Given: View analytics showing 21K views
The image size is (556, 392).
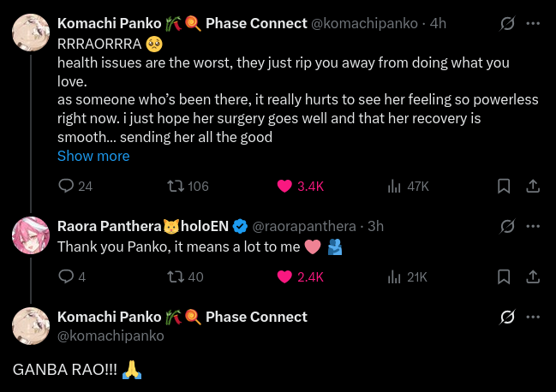Looking at the screenshot, I should pos(395,276).
